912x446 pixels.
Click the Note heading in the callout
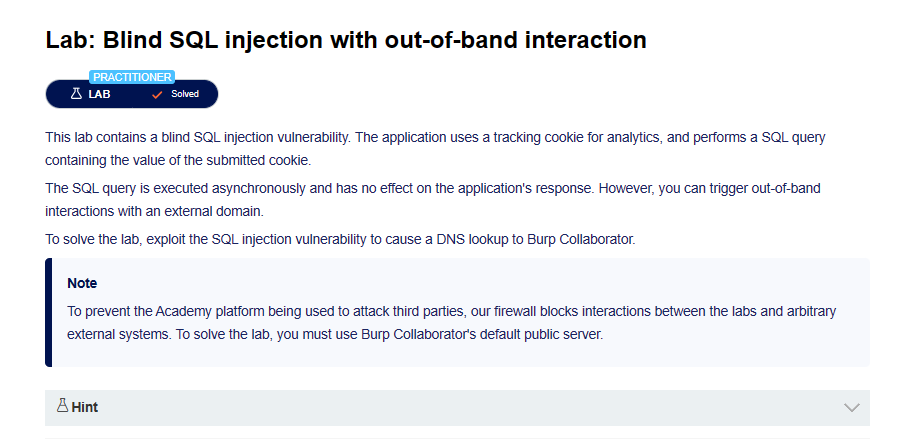(x=82, y=283)
